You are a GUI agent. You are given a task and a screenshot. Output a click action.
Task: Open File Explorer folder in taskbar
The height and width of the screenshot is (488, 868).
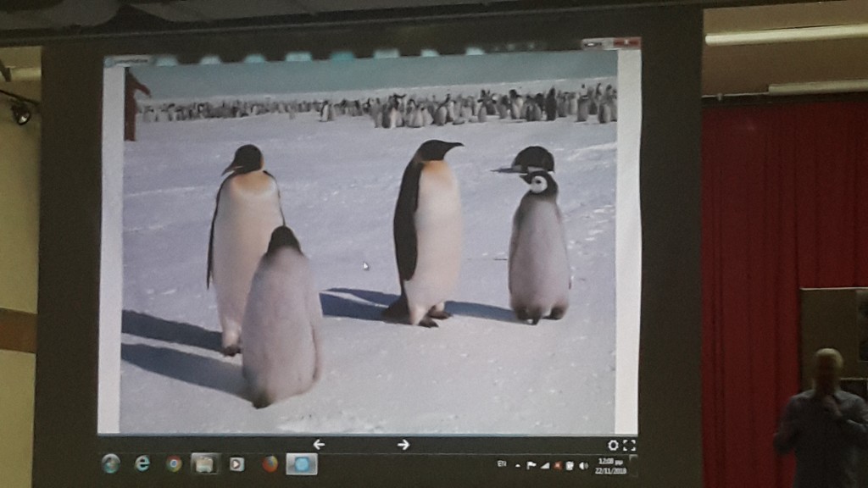pyautogui.click(x=204, y=463)
